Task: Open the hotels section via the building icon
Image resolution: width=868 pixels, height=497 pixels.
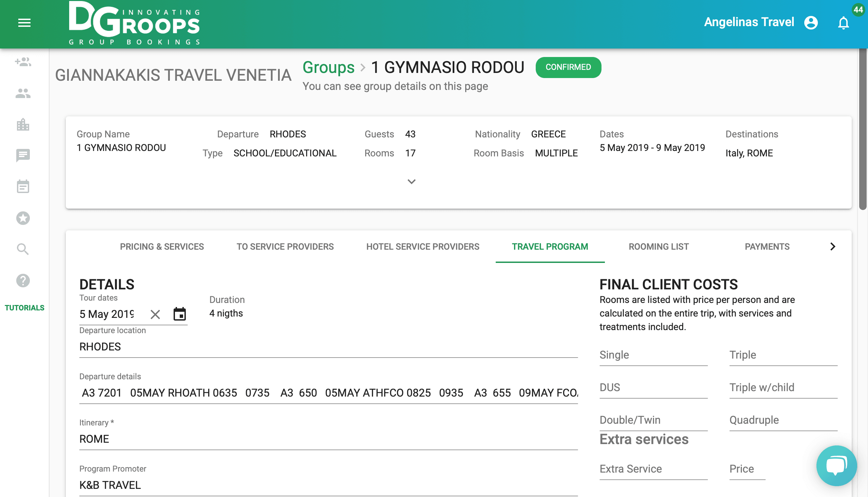Action: tap(23, 125)
